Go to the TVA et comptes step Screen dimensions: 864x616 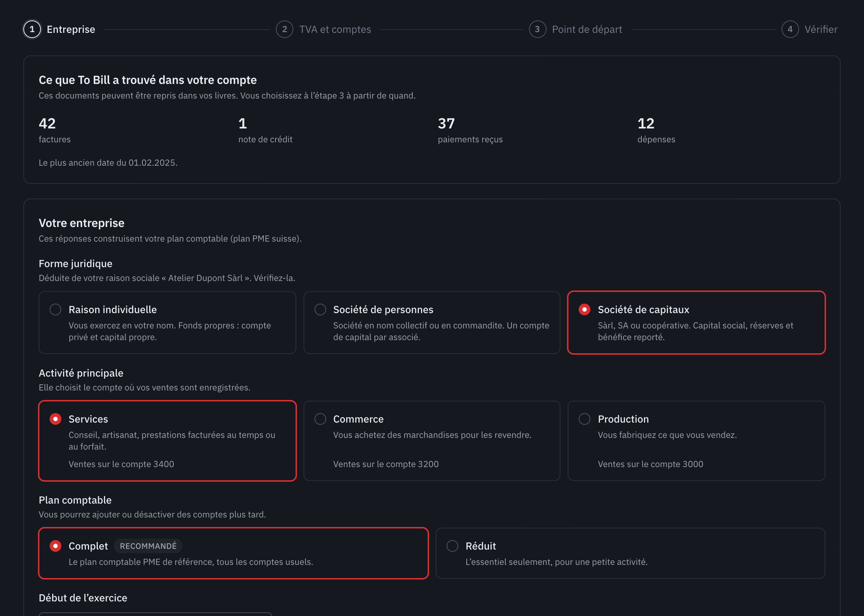(335, 29)
